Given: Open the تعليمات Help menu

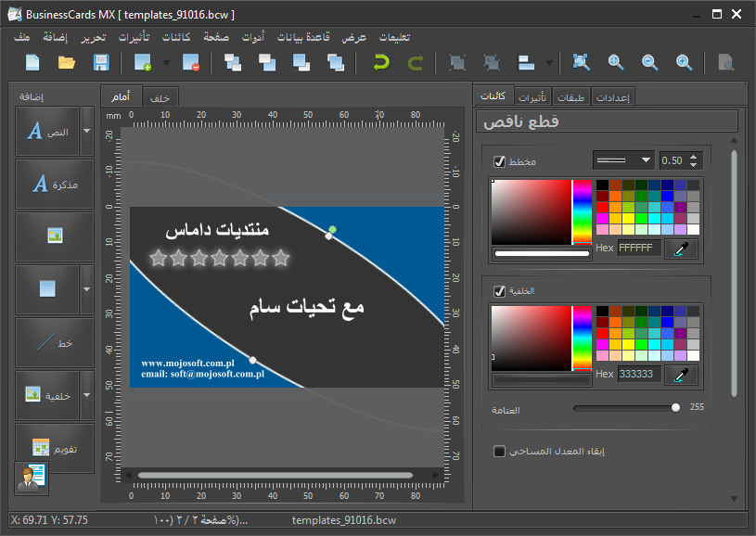Looking at the screenshot, I should point(394,37).
